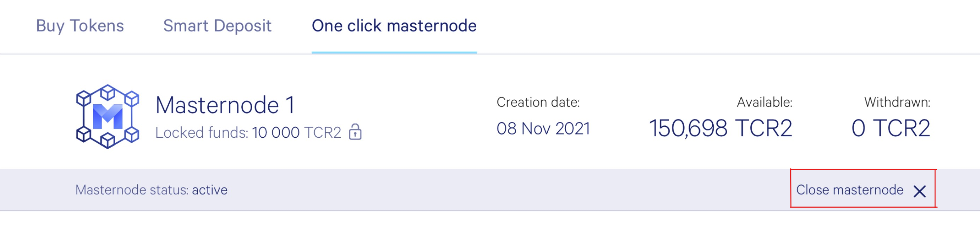Click the Withdrawn label
The height and width of the screenshot is (235, 980).
pyautogui.click(x=897, y=102)
